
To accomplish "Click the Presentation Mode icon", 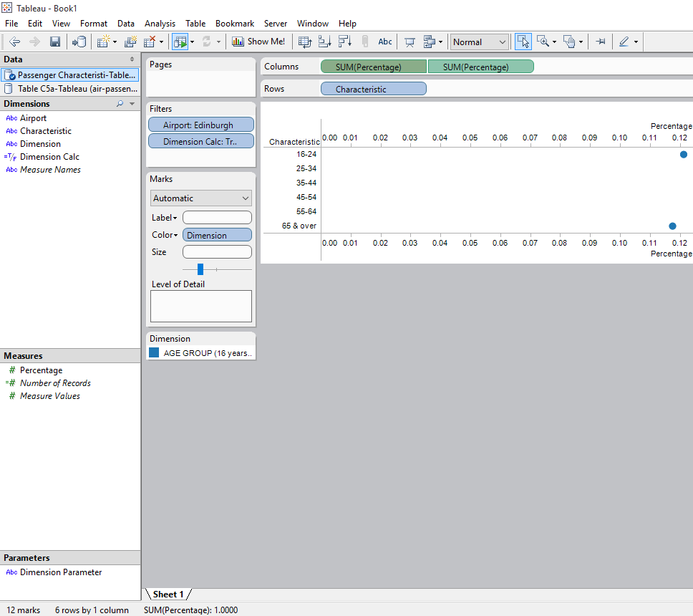I will [x=409, y=42].
